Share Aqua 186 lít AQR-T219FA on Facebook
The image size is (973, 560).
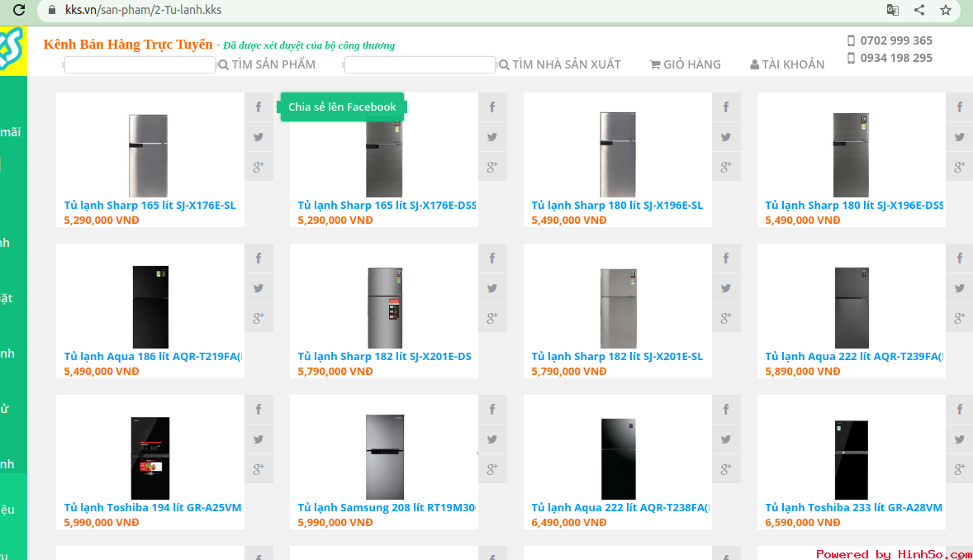pos(259,259)
